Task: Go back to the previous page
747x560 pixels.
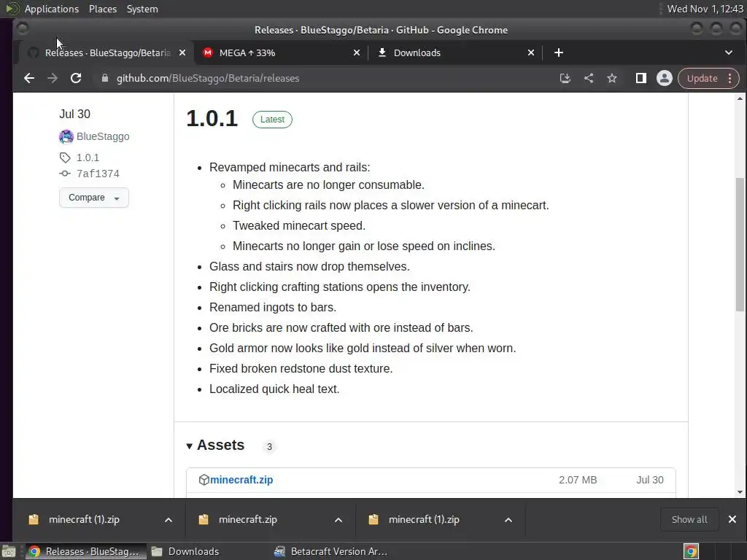Action: click(29, 78)
